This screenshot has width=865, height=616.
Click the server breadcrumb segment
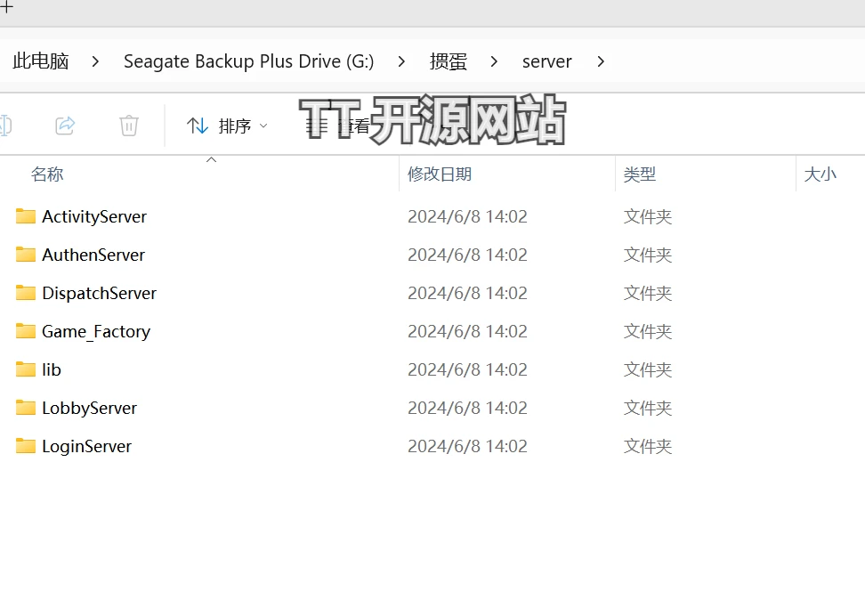[546, 61]
